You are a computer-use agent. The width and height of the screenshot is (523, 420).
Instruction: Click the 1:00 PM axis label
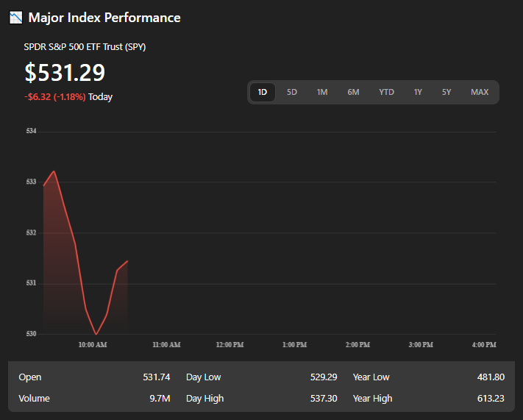pyautogui.click(x=294, y=345)
